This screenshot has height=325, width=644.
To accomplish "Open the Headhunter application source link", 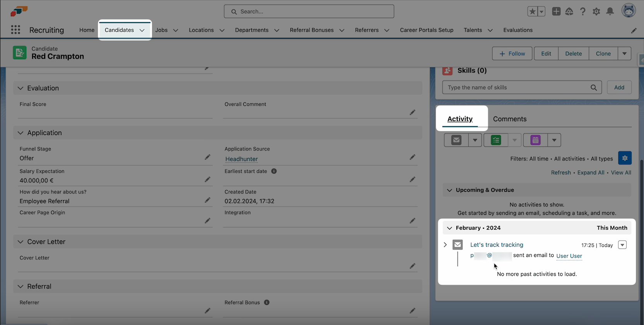I will 241,159.
